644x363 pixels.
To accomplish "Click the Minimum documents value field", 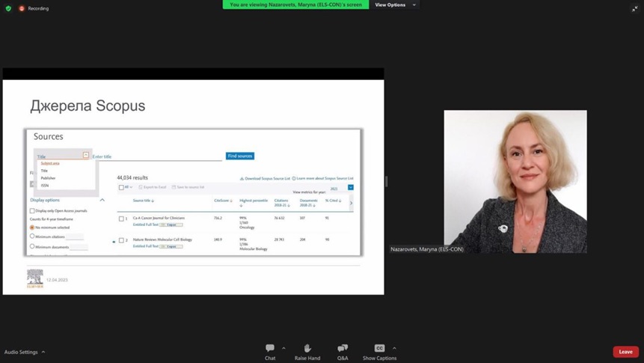I will [79, 247].
